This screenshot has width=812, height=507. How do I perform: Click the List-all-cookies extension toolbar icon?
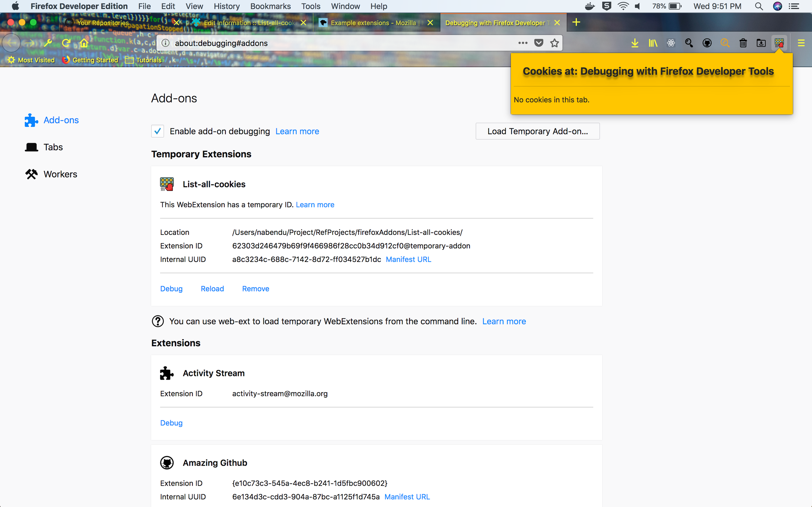coord(779,43)
